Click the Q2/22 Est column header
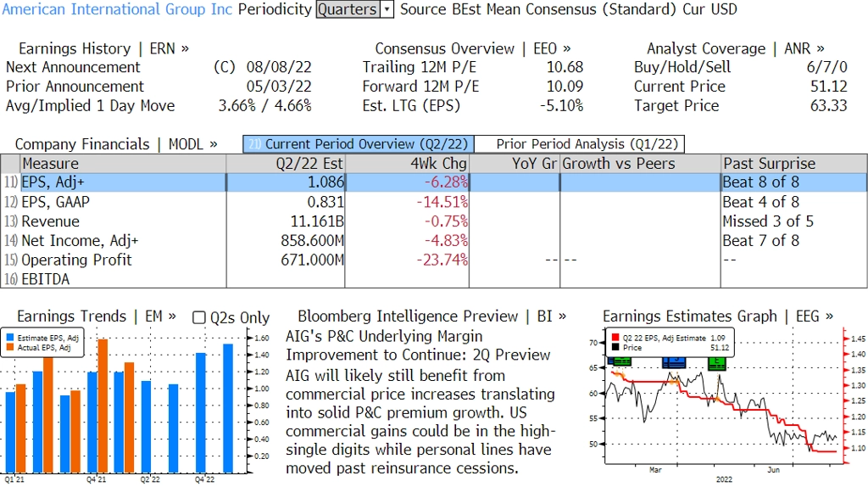The image size is (868, 487). pyautogui.click(x=286, y=164)
